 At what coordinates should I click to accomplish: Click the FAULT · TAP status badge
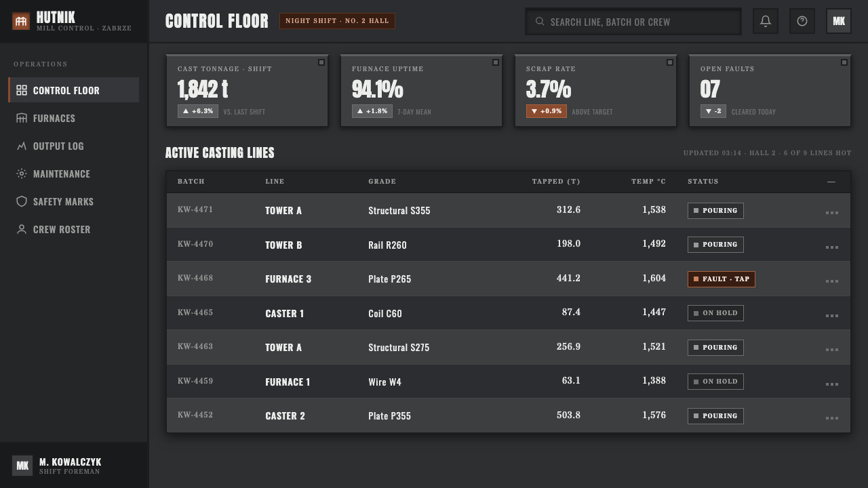(x=721, y=279)
